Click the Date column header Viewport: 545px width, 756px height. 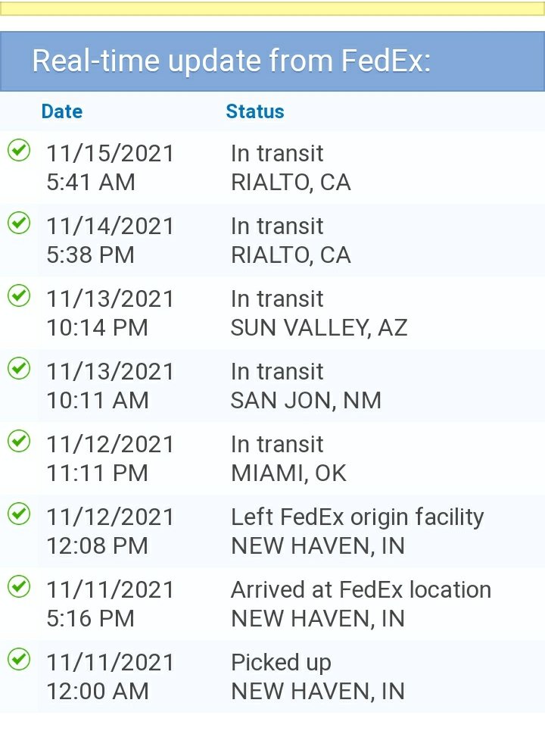point(62,111)
